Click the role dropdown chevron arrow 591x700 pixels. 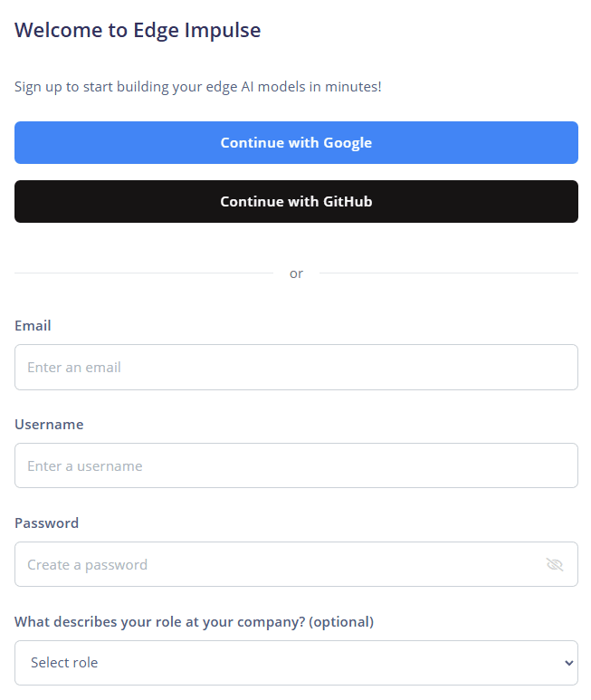pyautogui.click(x=568, y=663)
